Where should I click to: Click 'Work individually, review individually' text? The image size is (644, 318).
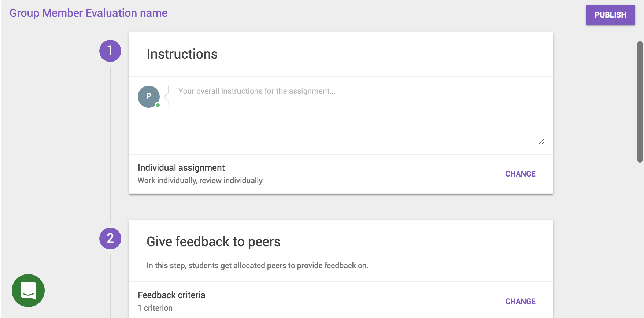[200, 181]
